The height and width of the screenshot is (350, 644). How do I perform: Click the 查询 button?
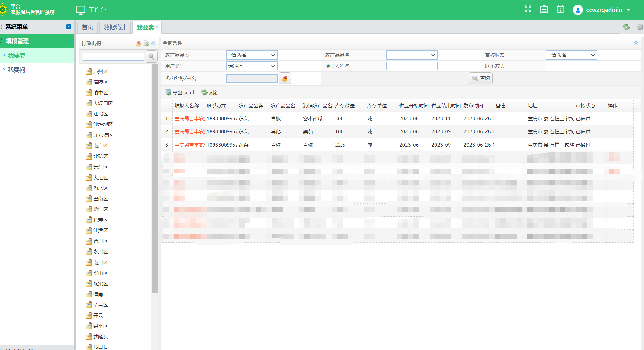[481, 79]
